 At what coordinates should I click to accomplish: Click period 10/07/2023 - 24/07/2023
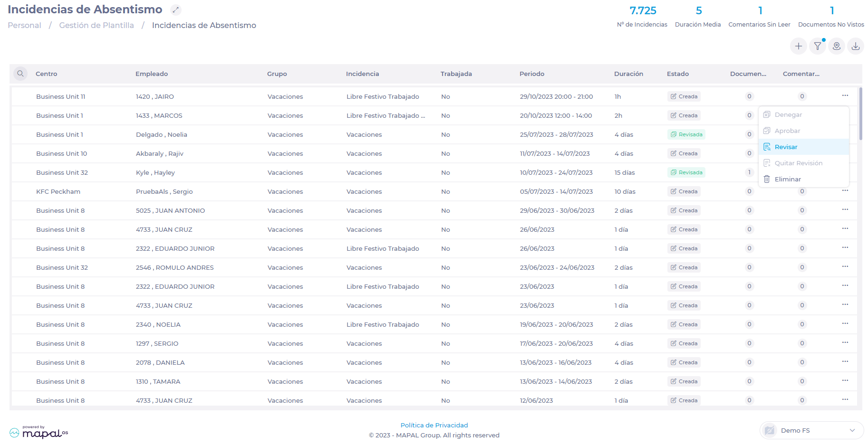tap(556, 172)
